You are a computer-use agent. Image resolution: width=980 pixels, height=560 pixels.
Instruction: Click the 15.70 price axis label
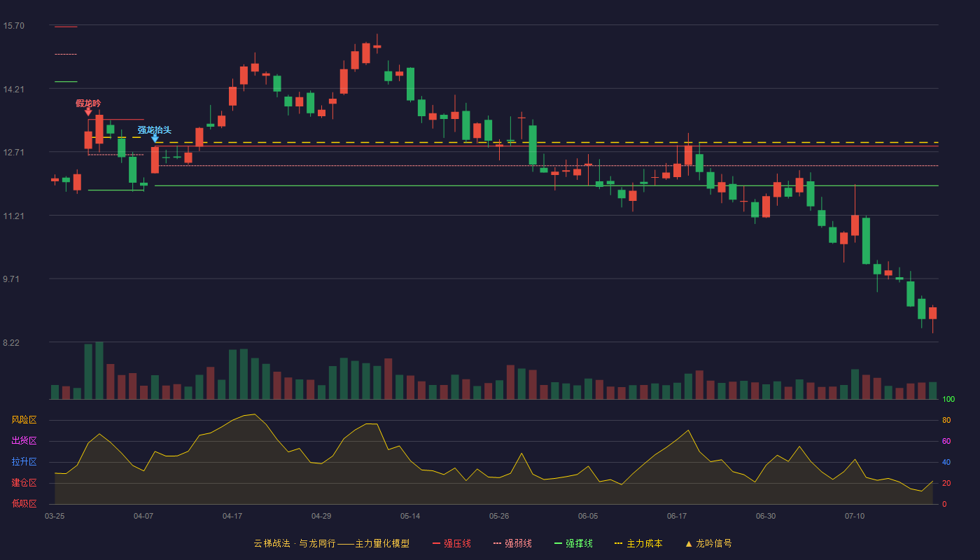pos(13,26)
